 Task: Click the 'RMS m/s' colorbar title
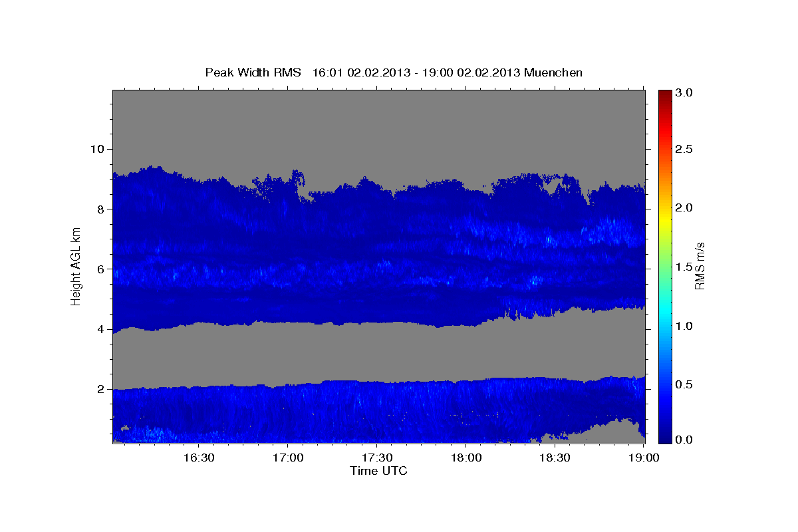pyautogui.click(x=700, y=267)
